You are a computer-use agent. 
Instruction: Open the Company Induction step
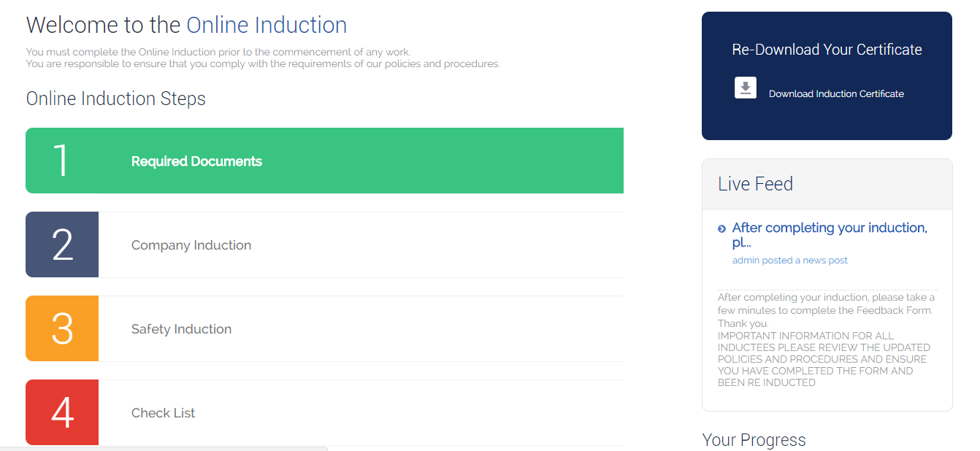pyautogui.click(x=191, y=245)
